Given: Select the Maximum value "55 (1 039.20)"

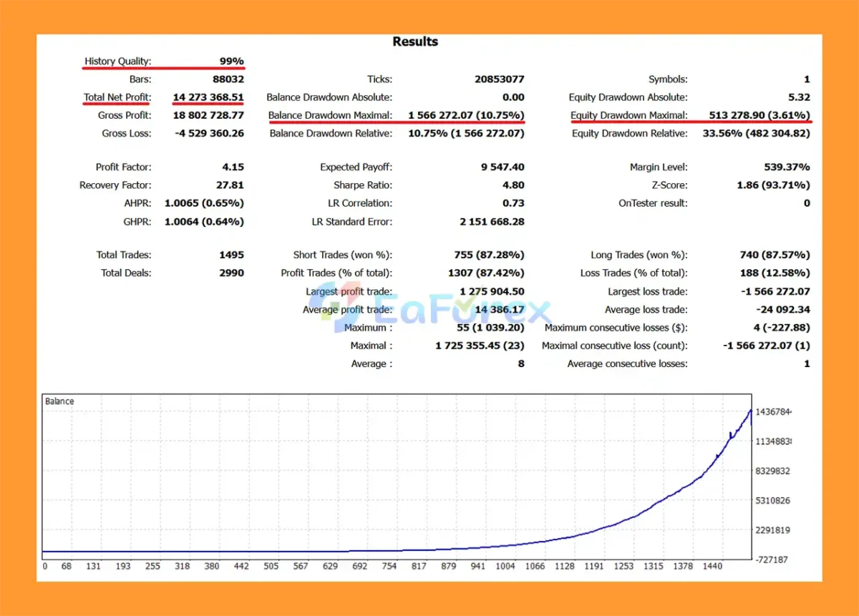Looking at the screenshot, I should (490, 328).
